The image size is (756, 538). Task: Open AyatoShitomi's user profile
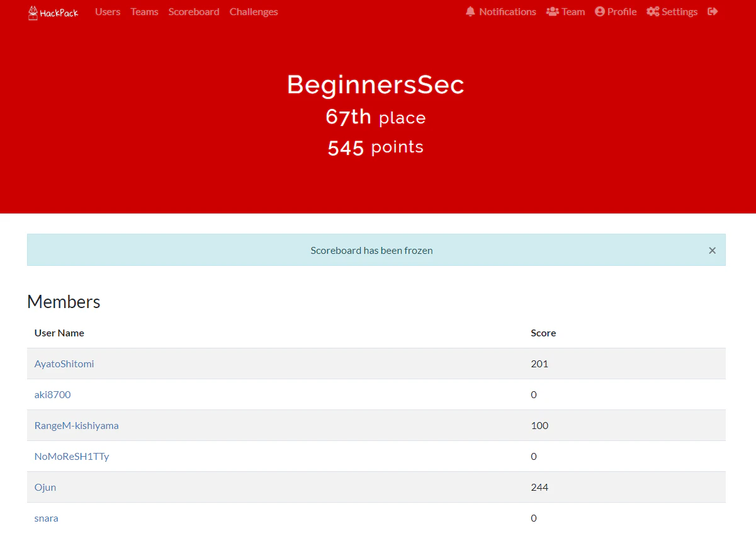tap(64, 363)
